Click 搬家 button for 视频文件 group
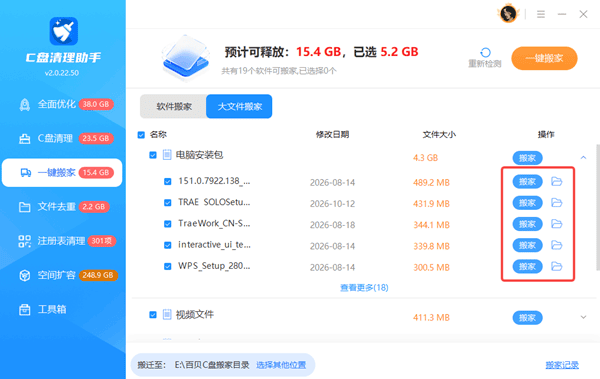Viewport: 600px width, 379px height. pyautogui.click(x=527, y=318)
